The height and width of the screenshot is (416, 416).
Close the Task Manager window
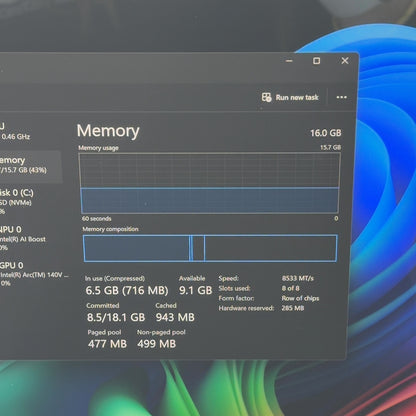tap(345, 61)
